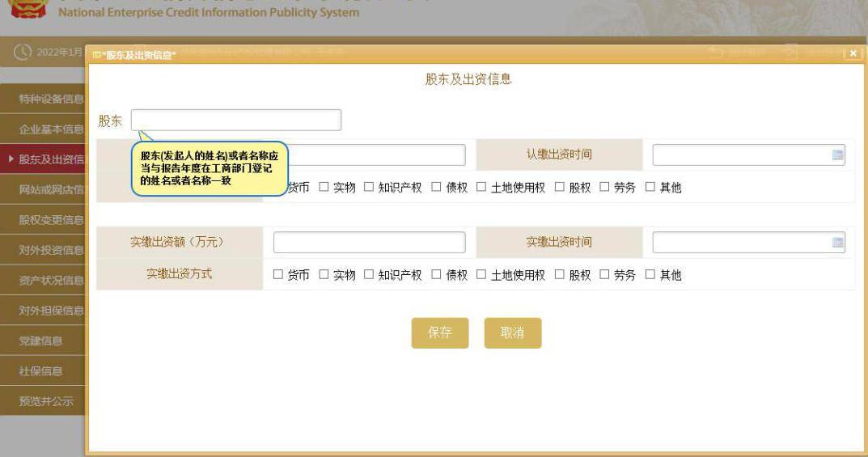Click the yellow 股东 naming tooltip bubble
The height and width of the screenshot is (457, 868).
point(210,168)
